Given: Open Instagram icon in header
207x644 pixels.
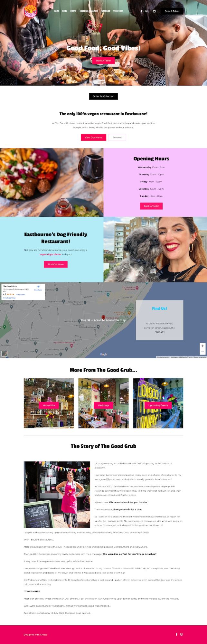Looking at the screenshot, I should (x=146, y=11).
